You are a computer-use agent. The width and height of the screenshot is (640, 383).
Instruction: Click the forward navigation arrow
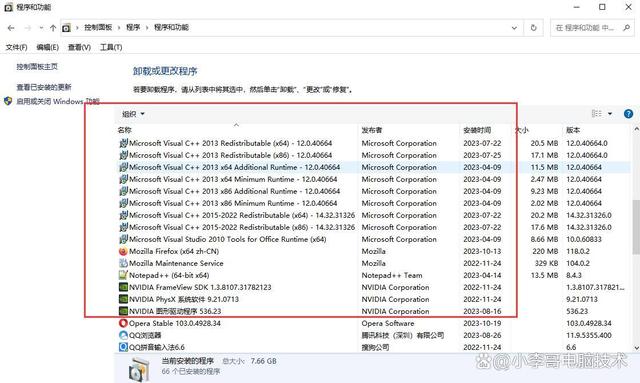[28, 28]
